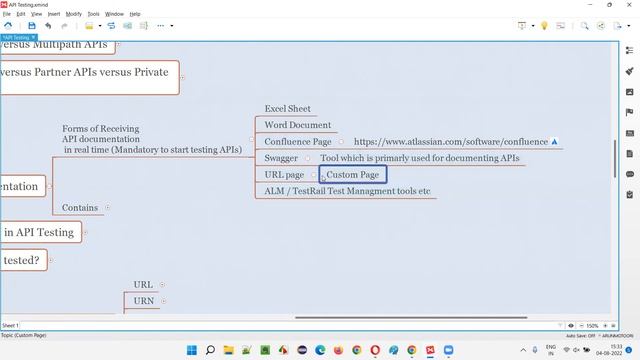Open the Help menu
The height and width of the screenshot is (360, 640).
click(135, 14)
